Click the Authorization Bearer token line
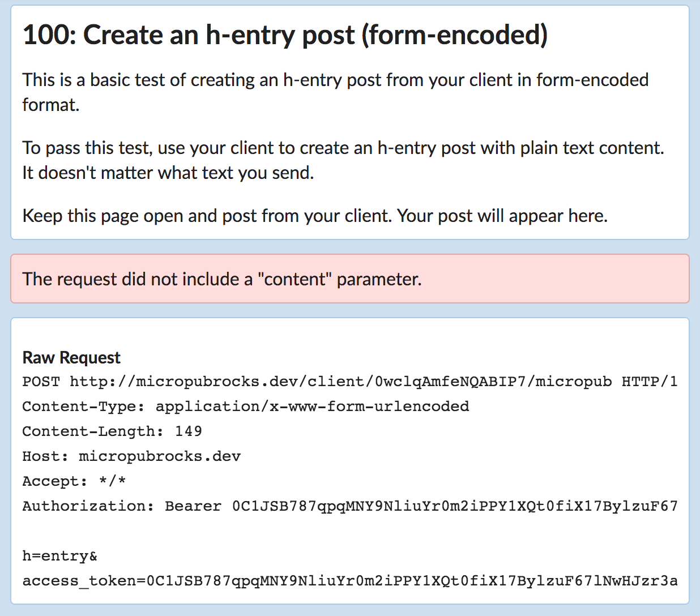700x616 pixels. point(350,506)
